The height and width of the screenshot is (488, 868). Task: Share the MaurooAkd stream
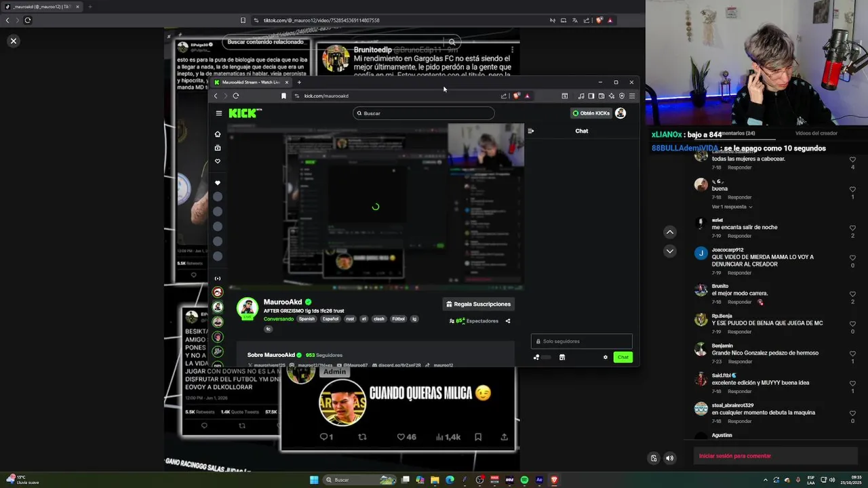click(508, 321)
